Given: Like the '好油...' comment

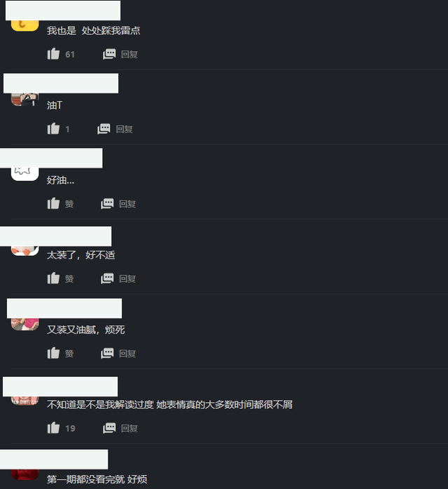Looking at the screenshot, I should pyautogui.click(x=53, y=204).
